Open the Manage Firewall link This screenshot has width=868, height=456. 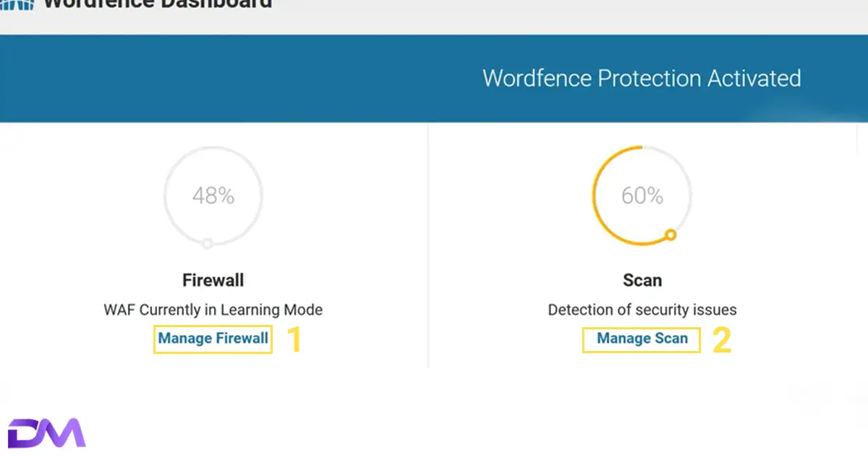pos(213,338)
